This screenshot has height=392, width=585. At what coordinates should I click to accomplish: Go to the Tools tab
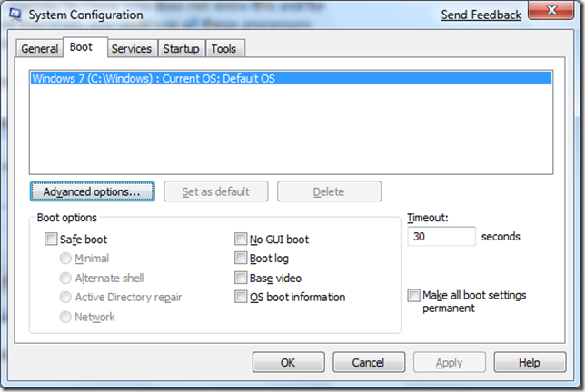click(224, 49)
